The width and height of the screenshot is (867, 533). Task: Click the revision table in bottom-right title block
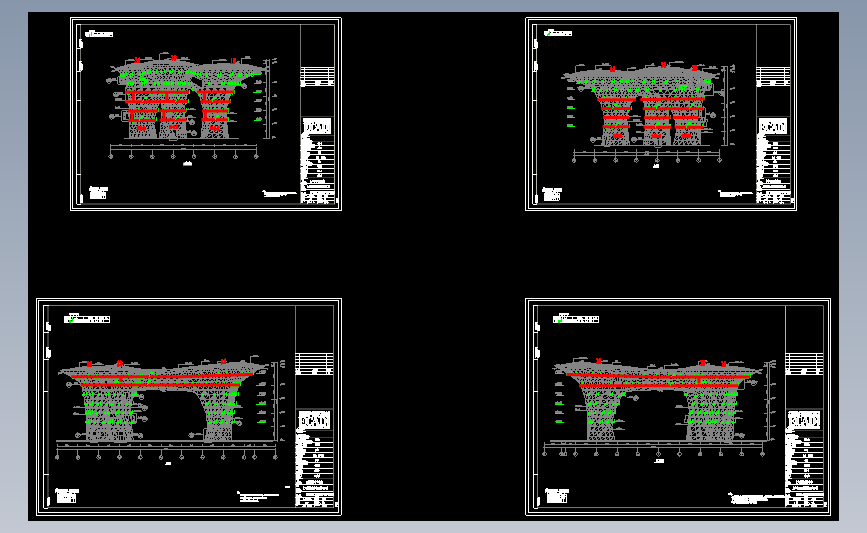(804, 364)
